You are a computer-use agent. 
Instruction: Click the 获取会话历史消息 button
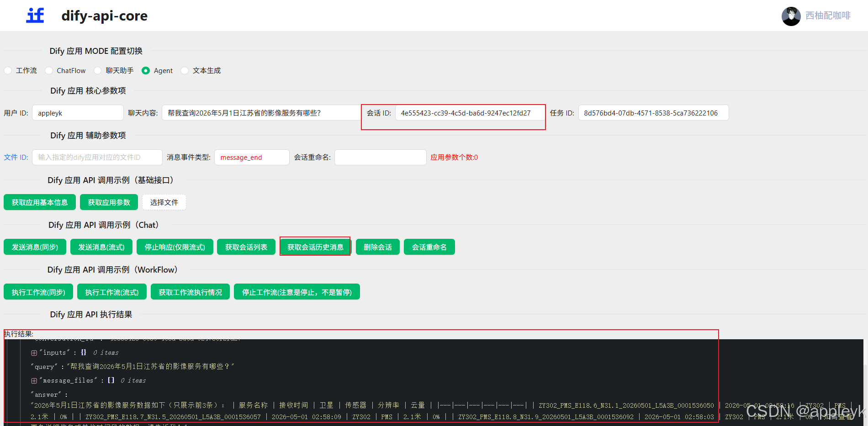(315, 247)
